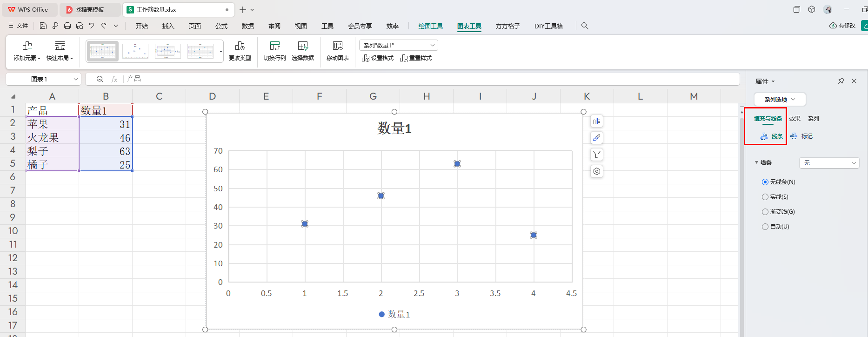Switch to the 开始 ribbon tab
The image size is (868, 337).
coord(142,26)
